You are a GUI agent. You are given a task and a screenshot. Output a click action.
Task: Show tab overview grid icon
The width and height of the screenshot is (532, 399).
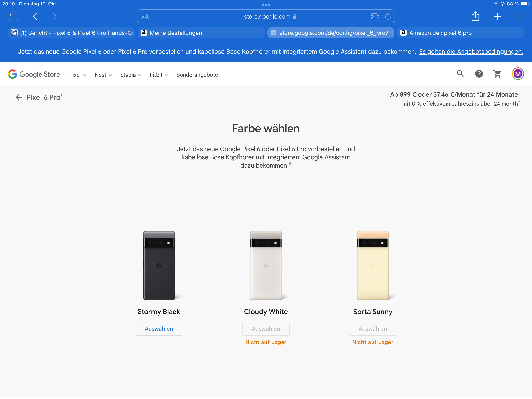(x=519, y=16)
